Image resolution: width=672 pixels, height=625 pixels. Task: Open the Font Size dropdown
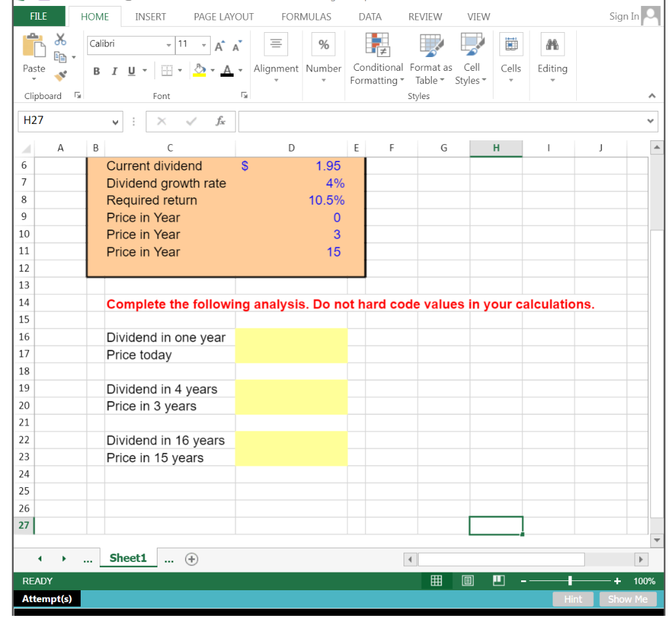pyautogui.click(x=203, y=45)
